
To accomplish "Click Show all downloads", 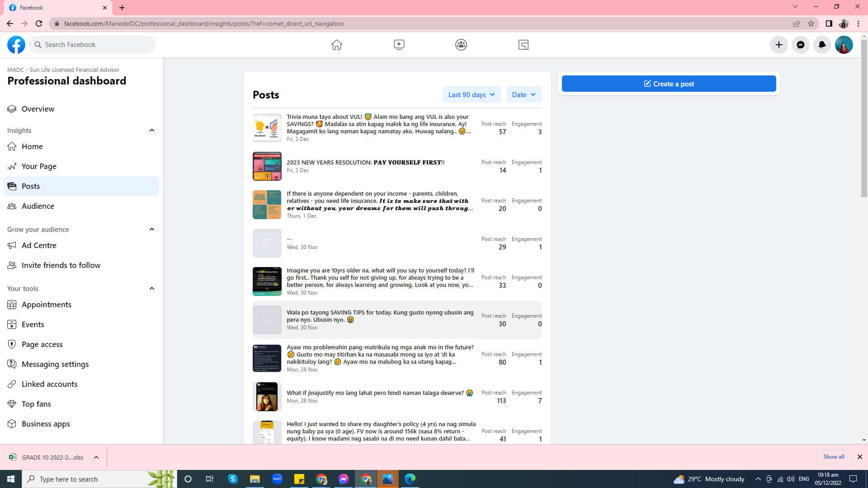I will point(833,457).
